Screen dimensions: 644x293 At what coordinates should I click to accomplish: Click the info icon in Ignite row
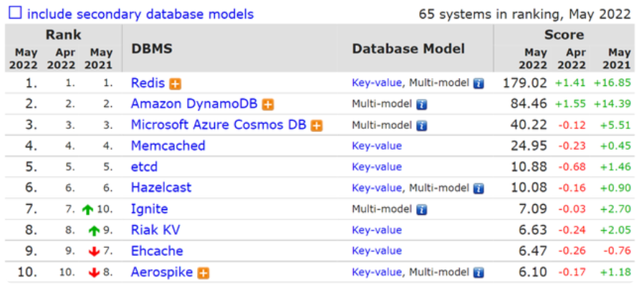click(x=422, y=210)
